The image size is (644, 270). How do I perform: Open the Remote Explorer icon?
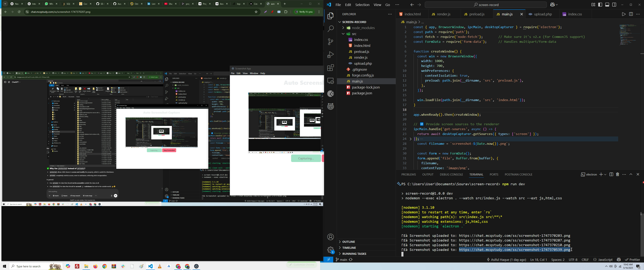pos(330,81)
